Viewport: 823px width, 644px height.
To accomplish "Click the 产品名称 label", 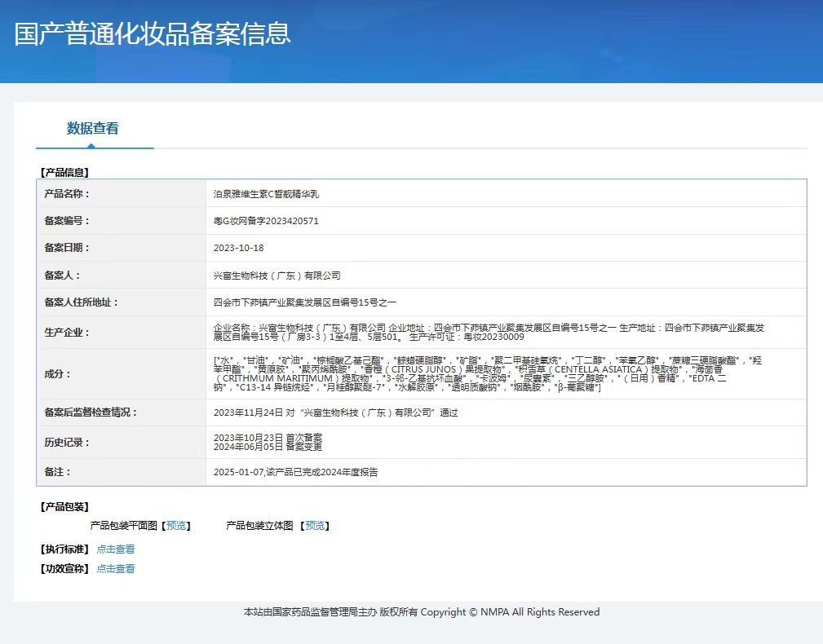I will [67, 193].
